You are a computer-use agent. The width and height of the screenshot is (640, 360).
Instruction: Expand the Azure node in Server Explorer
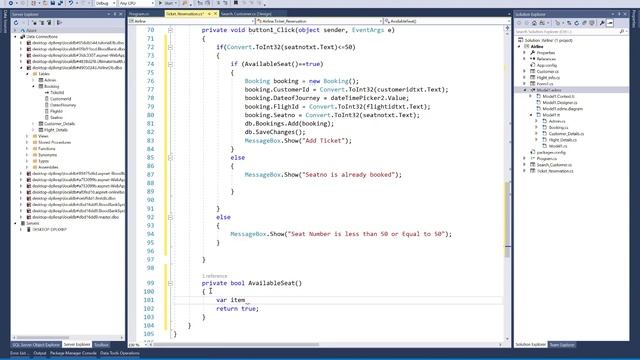click(16, 31)
